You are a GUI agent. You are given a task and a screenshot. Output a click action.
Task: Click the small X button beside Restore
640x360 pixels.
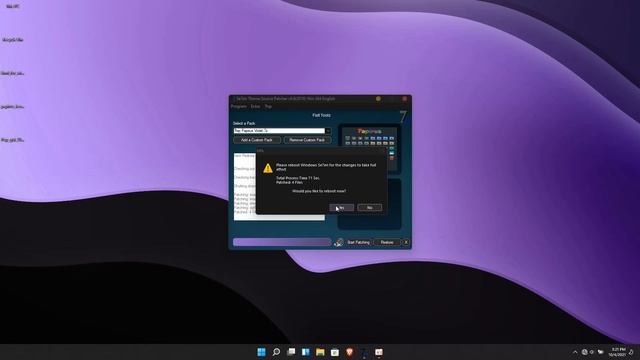(406, 242)
